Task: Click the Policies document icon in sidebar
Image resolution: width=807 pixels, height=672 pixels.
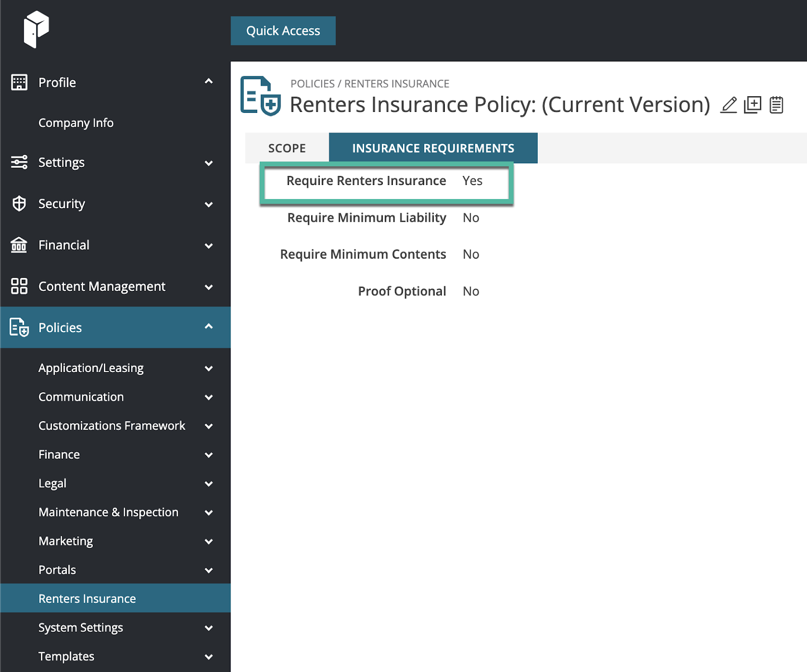Action: pyautogui.click(x=19, y=328)
